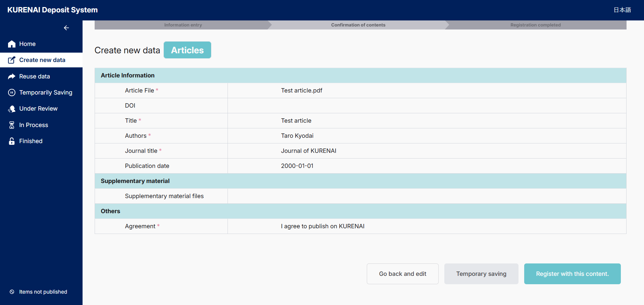Switch language to 日本語

click(x=622, y=10)
